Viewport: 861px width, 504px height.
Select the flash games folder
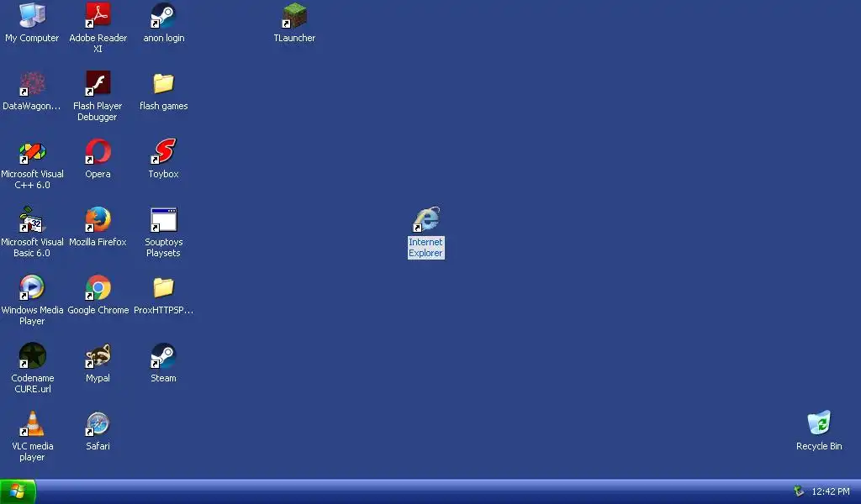click(x=164, y=83)
